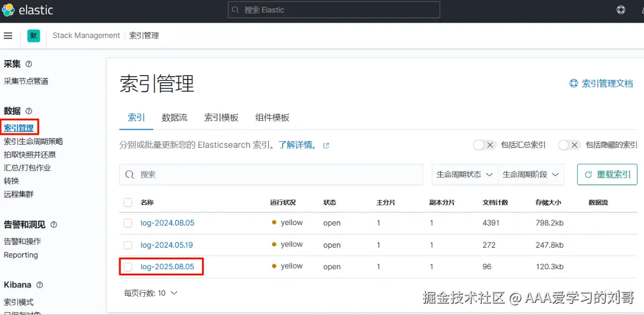Sort by 运行状况 column header
Screen dimensions: 644x315
pyautogui.click(x=283, y=202)
